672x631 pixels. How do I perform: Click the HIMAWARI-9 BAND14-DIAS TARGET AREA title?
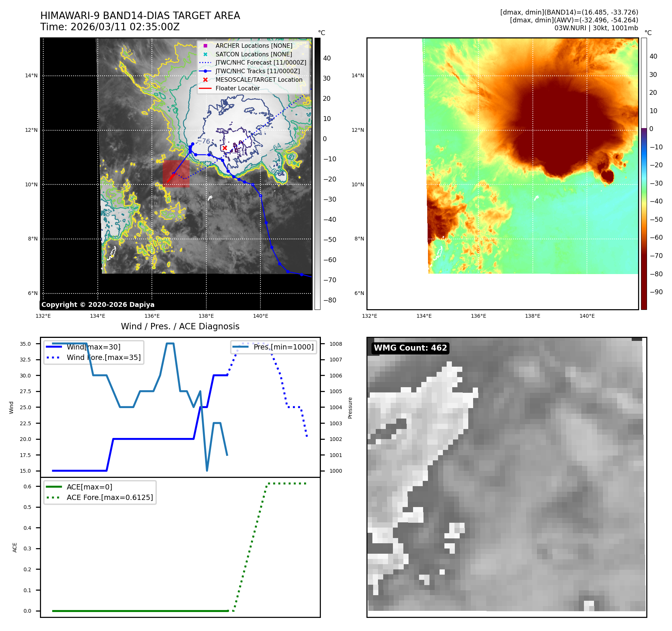pyautogui.click(x=140, y=16)
